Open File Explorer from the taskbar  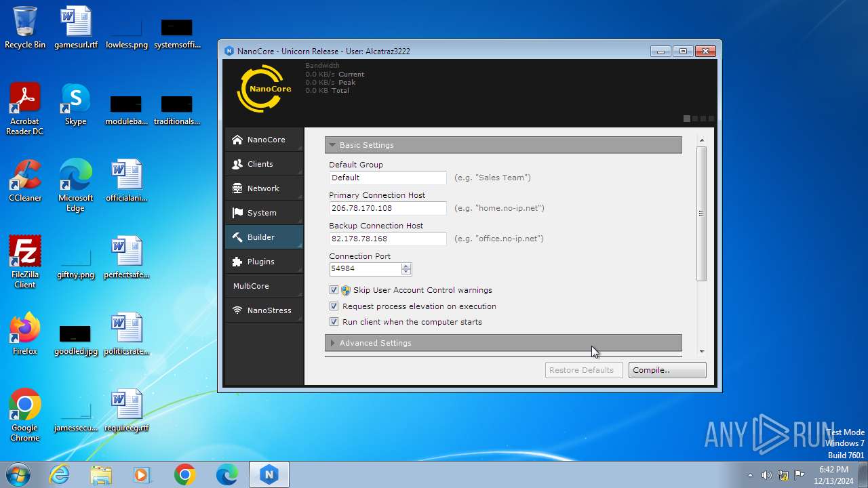point(101,474)
